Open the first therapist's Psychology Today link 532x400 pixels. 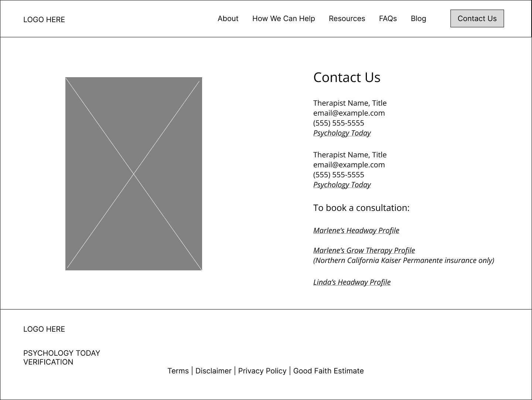pos(342,133)
